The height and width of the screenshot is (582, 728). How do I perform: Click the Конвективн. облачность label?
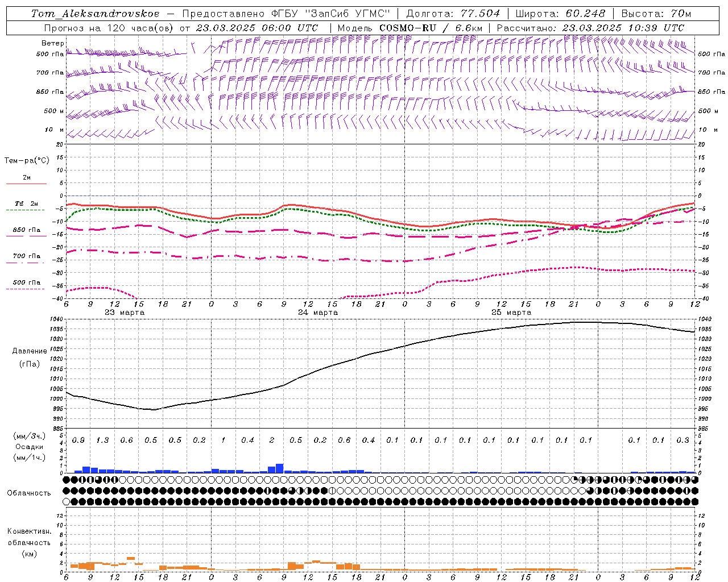(x=29, y=537)
